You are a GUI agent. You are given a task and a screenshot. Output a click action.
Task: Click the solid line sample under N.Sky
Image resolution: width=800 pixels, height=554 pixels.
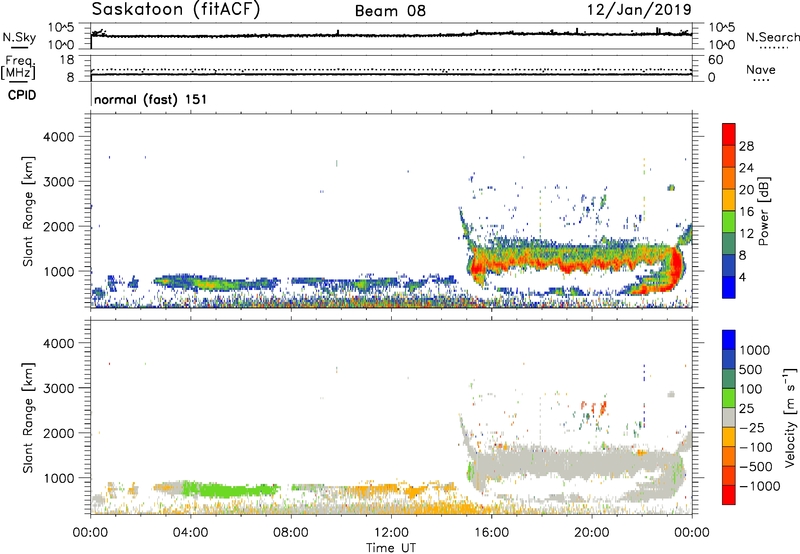[19, 46]
